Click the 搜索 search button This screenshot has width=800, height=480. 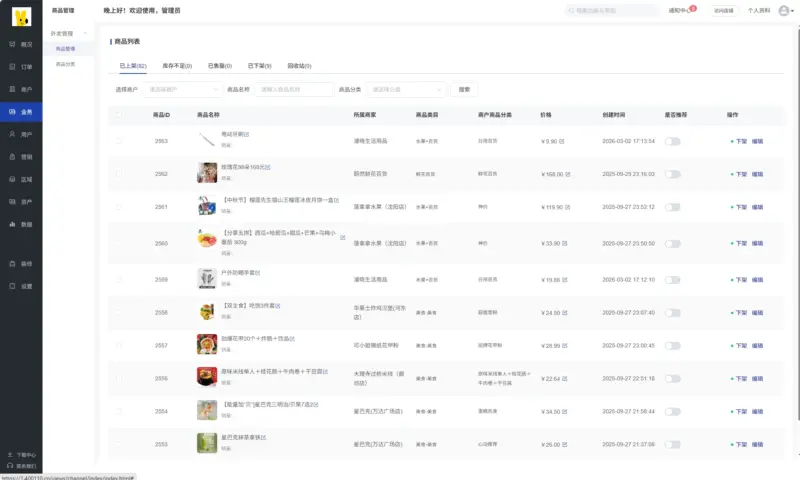pos(464,89)
